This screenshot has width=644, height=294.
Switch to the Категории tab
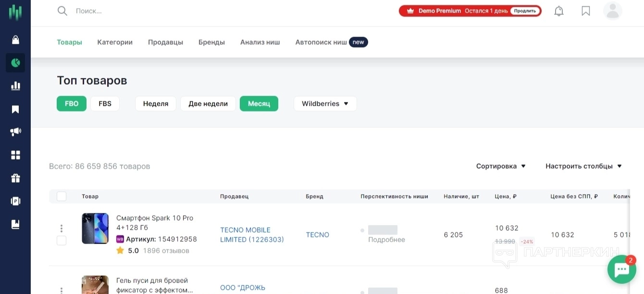point(115,42)
